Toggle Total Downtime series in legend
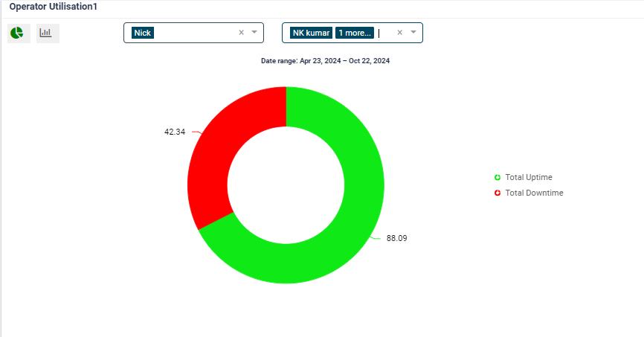The width and height of the screenshot is (644, 337). click(533, 193)
